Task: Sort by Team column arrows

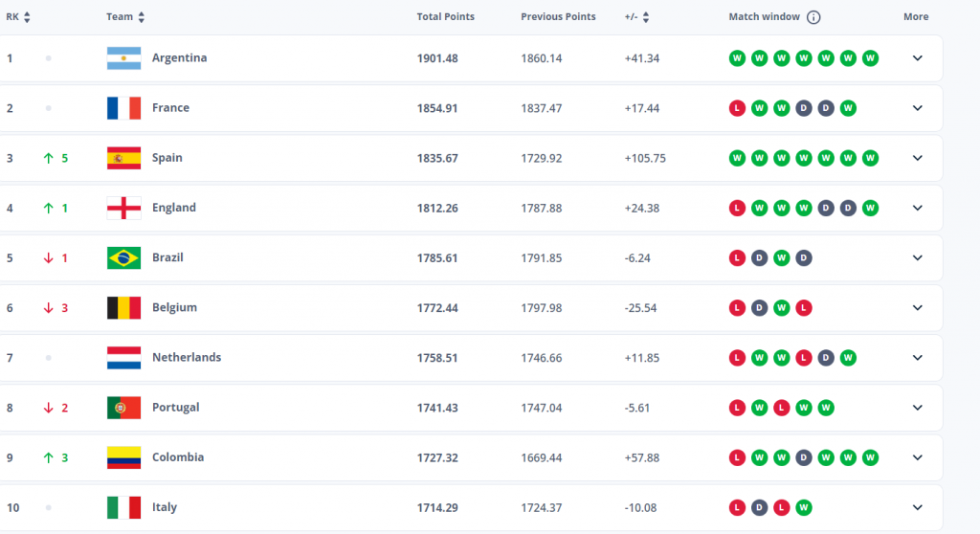Action: 142,17
